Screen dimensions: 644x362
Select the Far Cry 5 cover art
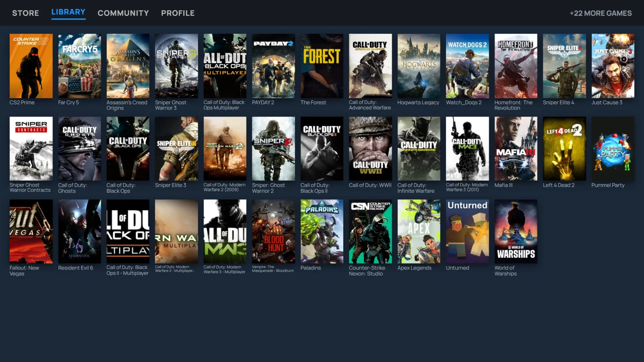point(79,66)
